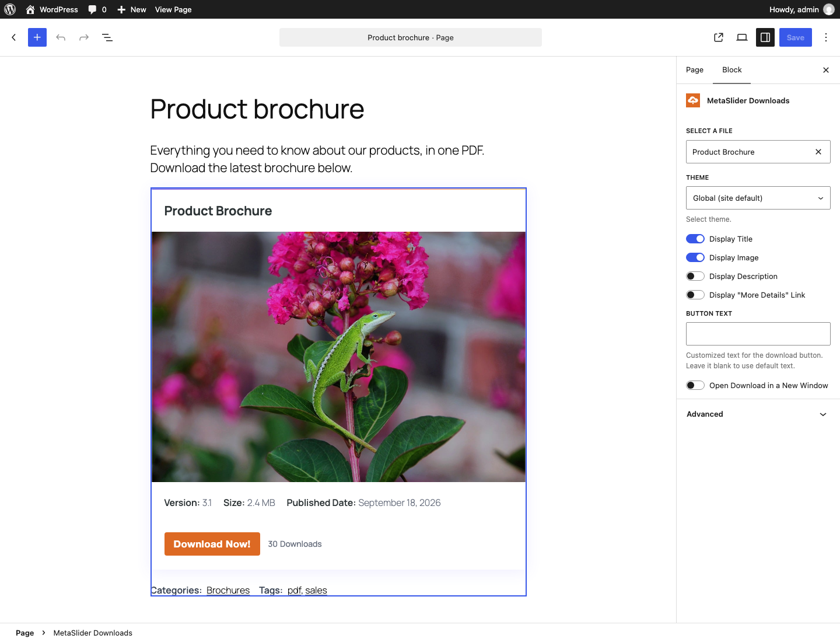Click the Product Brochure download heading
Screen dimensions: 840x642
pos(218,211)
